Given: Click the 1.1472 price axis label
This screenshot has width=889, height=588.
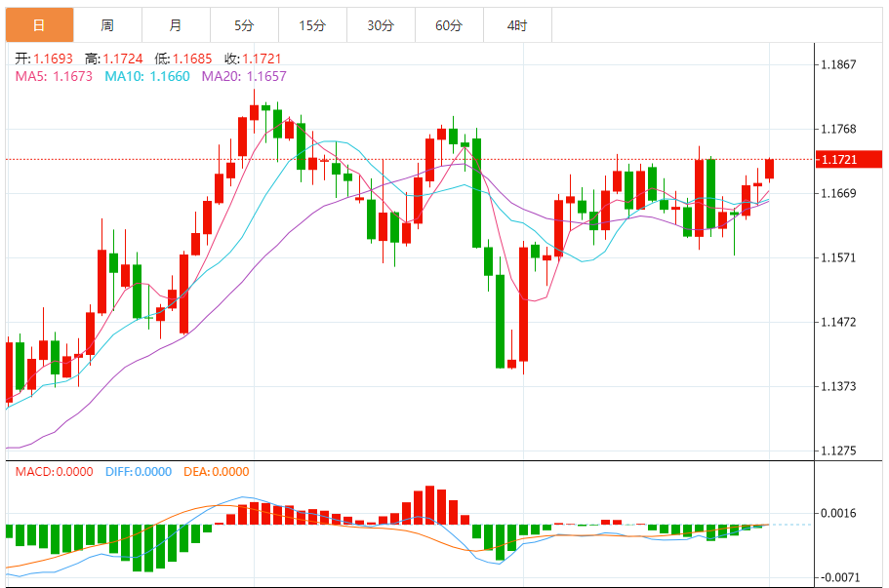Looking at the screenshot, I should [838, 323].
